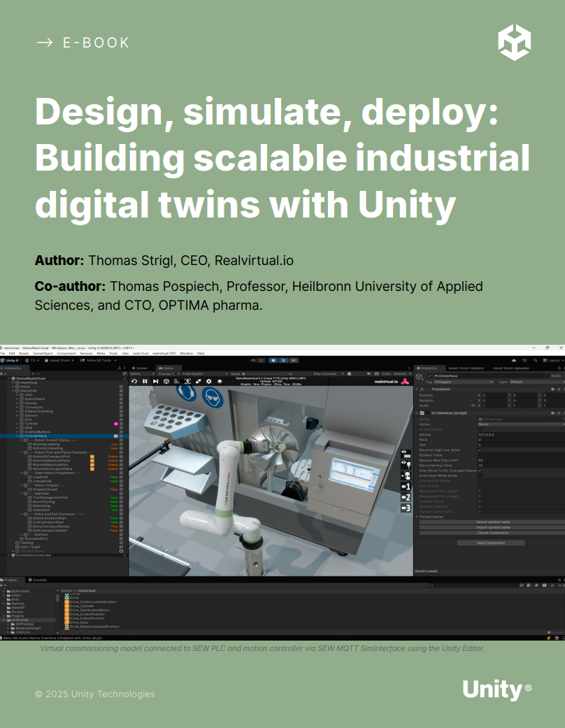
Task: Click the camera view 3 overlay button
Action: tap(405, 508)
